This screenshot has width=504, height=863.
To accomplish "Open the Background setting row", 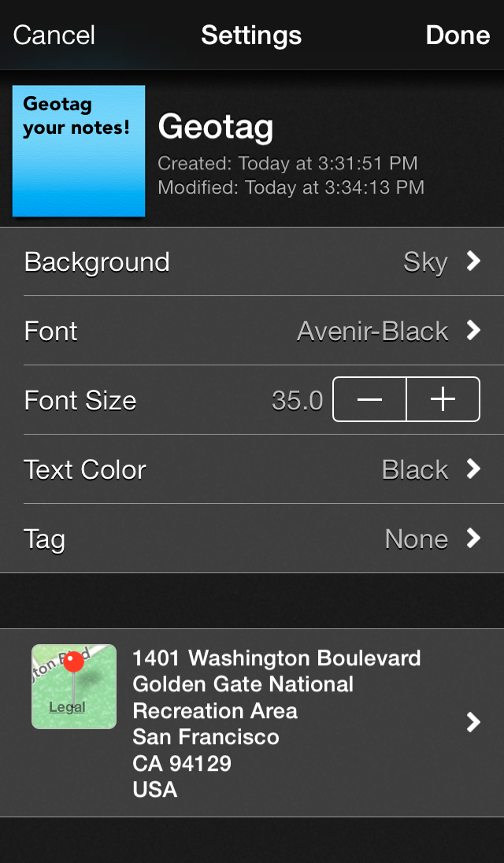I will click(x=252, y=261).
